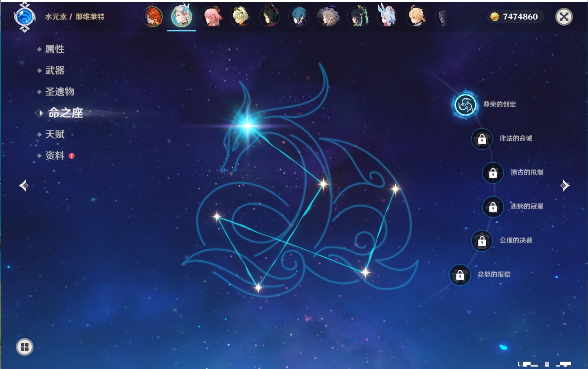Choose the blue-haired character avatar
588x369 pixels.
(x=298, y=17)
